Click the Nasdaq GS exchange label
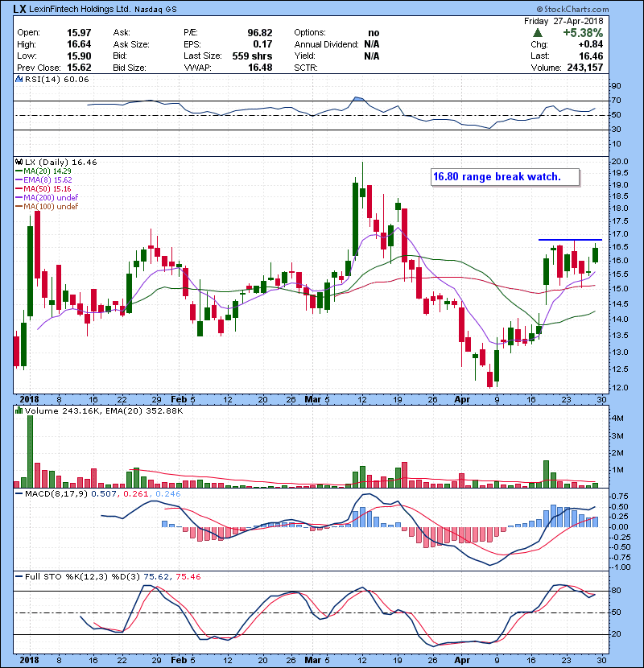The image size is (644, 668). click(x=155, y=10)
